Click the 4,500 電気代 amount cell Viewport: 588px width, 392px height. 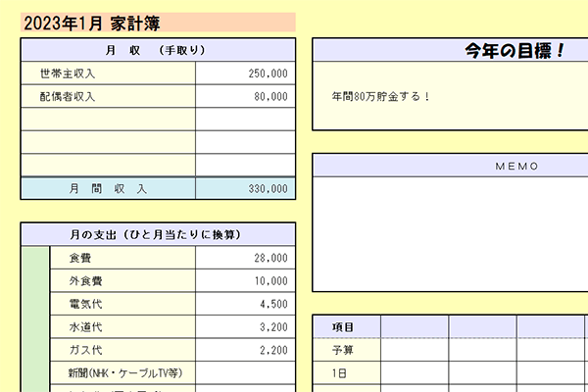tap(245, 304)
